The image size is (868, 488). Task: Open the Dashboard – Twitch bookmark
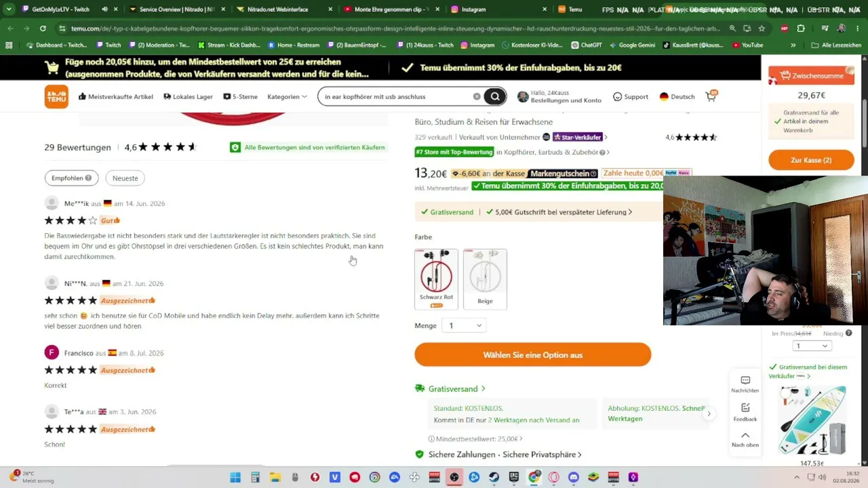coord(58,45)
